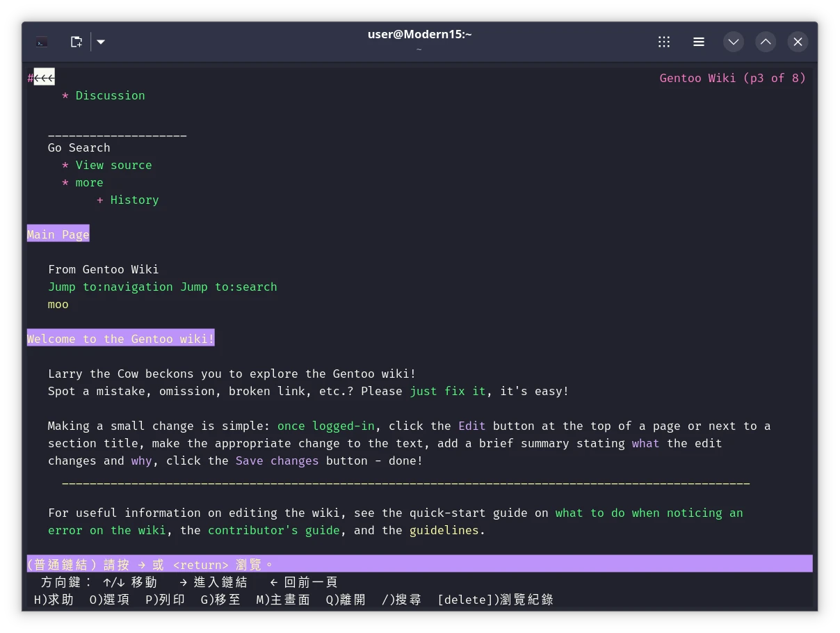Follow the just fix it link
The image size is (840, 633).
(x=447, y=391)
